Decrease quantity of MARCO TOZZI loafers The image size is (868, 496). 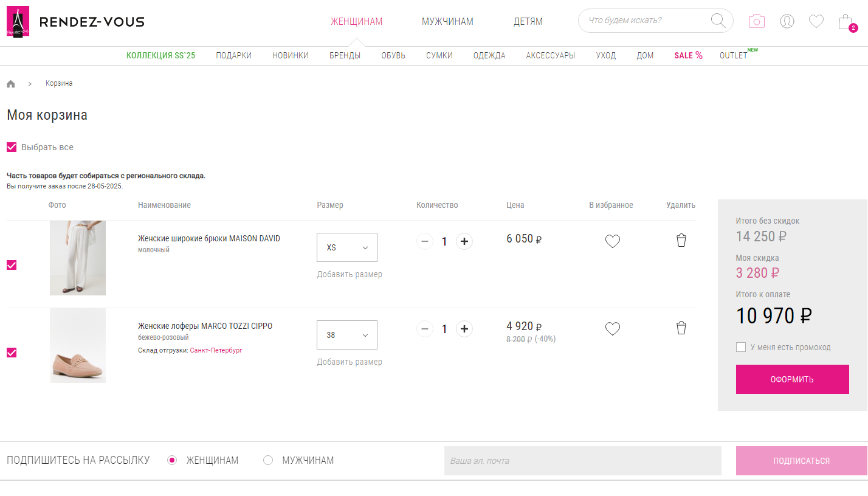coord(425,329)
